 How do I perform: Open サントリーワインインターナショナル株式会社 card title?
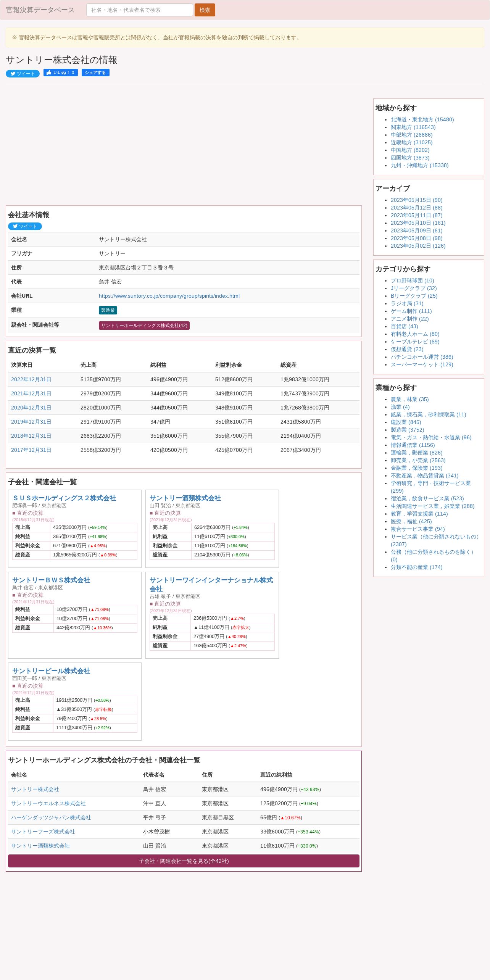pos(211,584)
